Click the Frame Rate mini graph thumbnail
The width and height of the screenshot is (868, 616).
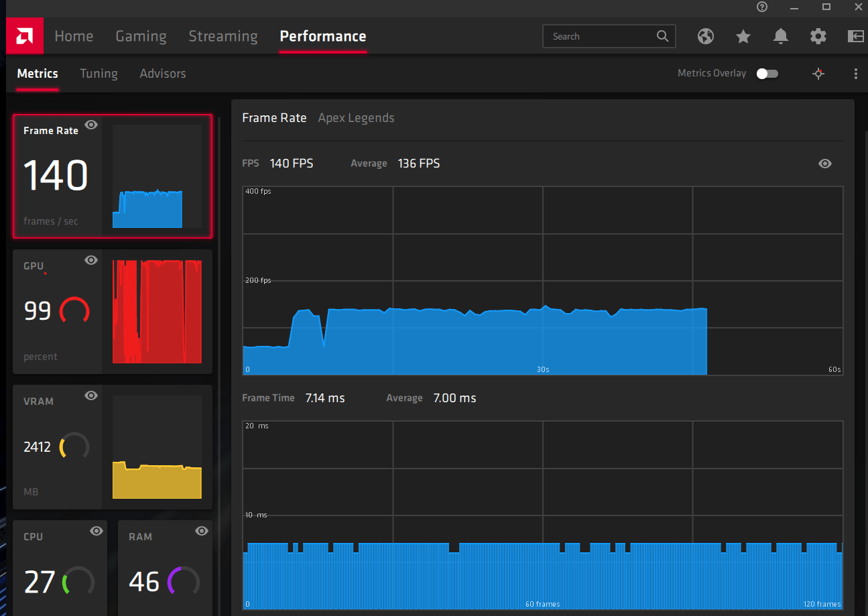(x=157, y=176)
